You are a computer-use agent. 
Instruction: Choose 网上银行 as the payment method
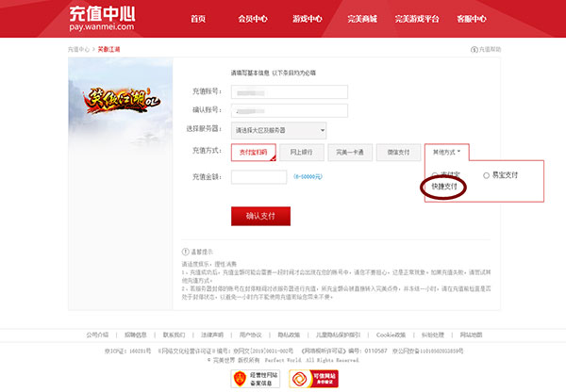(302, 152)
